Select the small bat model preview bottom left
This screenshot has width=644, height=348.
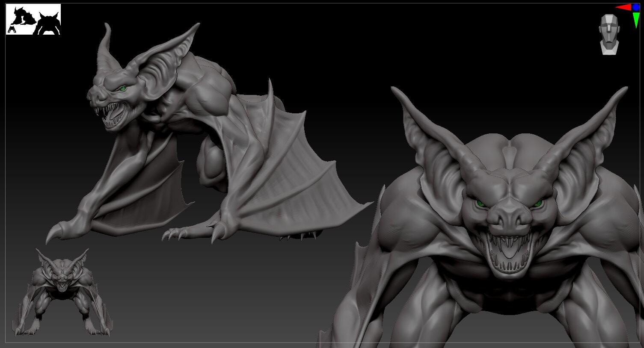(x=63, y=291)
